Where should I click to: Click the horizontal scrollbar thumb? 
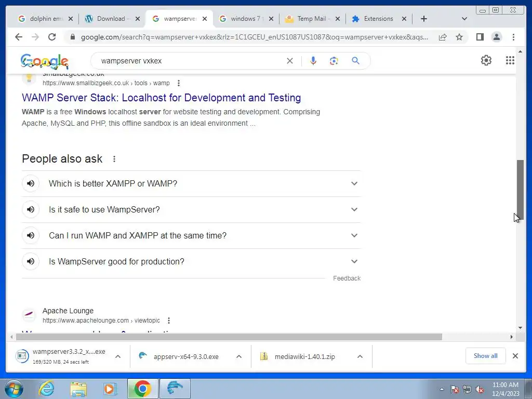pyautogui.click(x=229, y=337)
